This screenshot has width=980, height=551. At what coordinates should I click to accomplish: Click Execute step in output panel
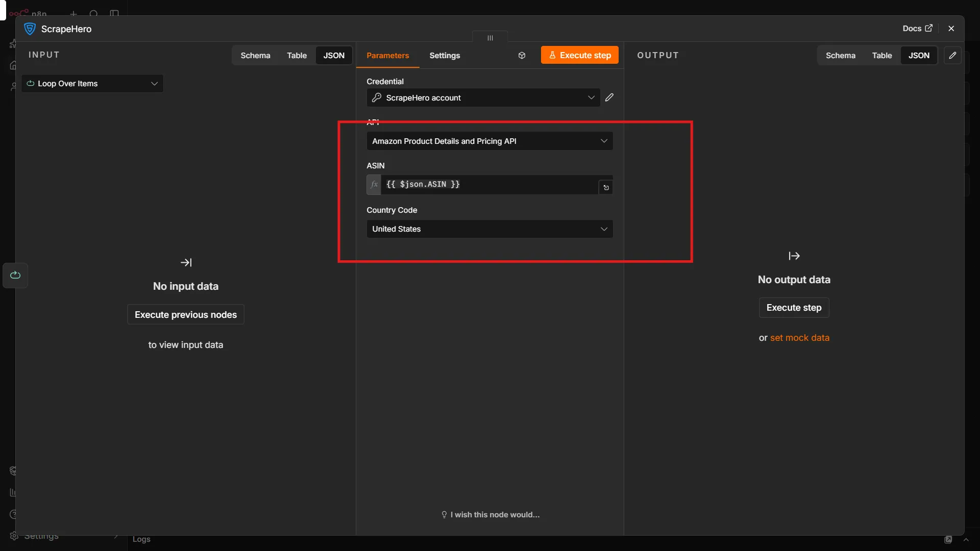tap(794, 308)
